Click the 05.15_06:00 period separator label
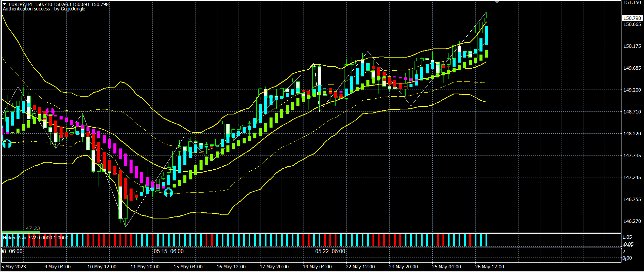 coord(169,251)
